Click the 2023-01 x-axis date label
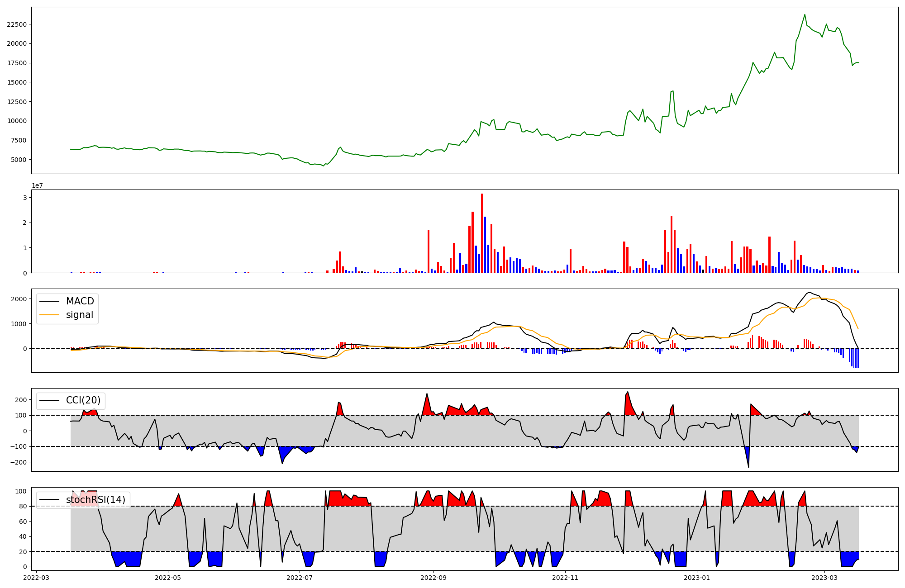The width and height of the screenshot is (905, 588). [x=697, y=578]
